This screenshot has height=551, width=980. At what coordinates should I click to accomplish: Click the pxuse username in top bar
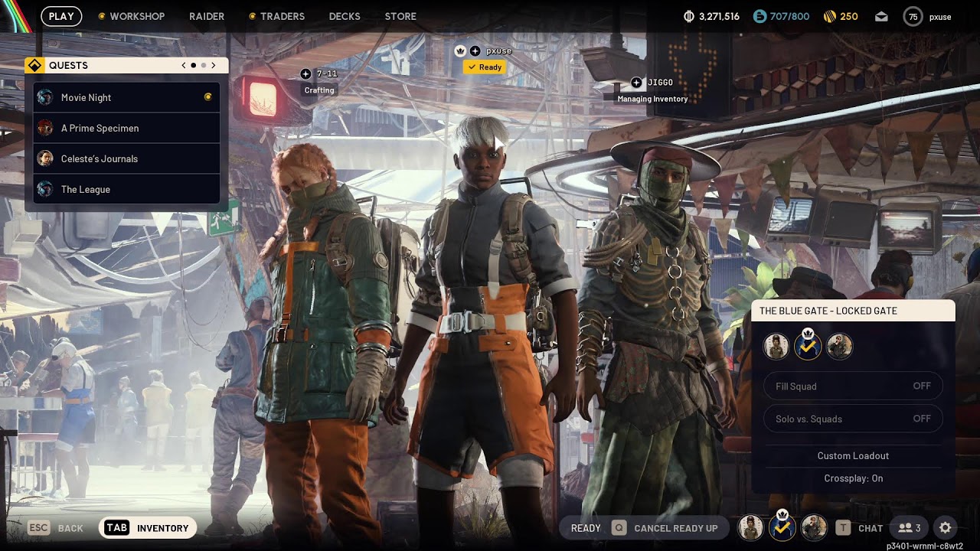tap(940, 17)
